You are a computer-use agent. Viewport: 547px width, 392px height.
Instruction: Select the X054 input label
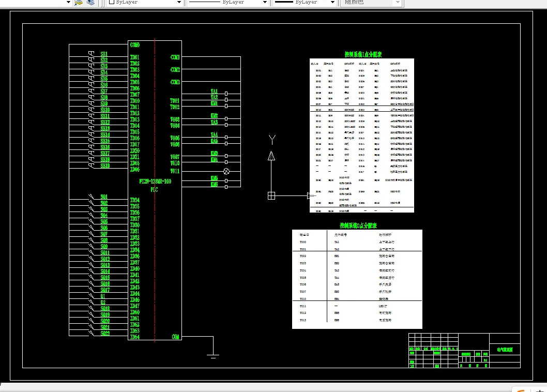(x=134, y=337)
